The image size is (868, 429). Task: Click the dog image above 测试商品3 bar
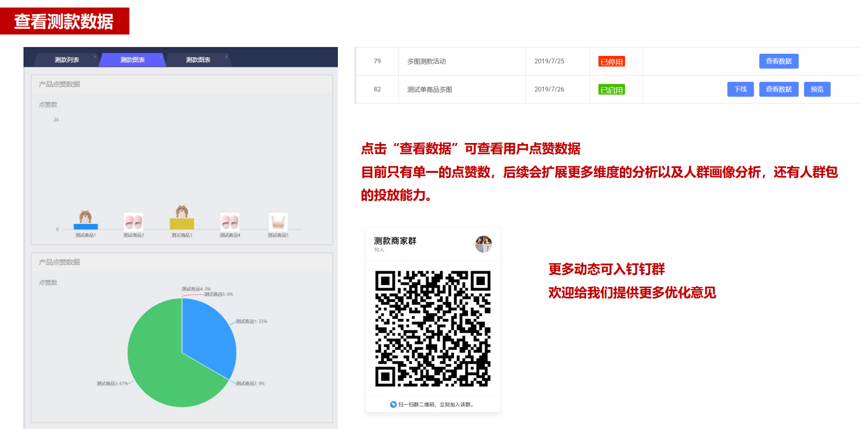point(182,211)
